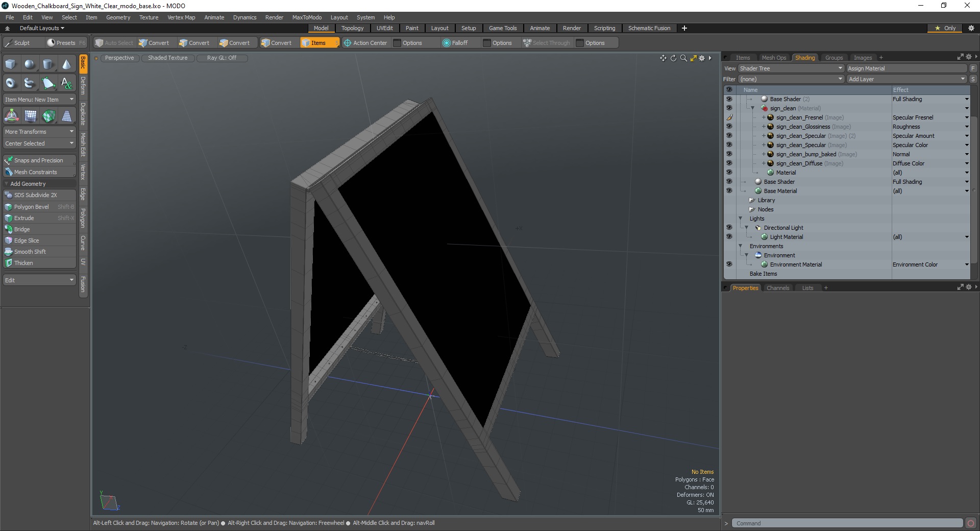Viewport: 980px width, 531px height.
Task: Switch to the UVEdit layout tab
Action: [384, 28]
